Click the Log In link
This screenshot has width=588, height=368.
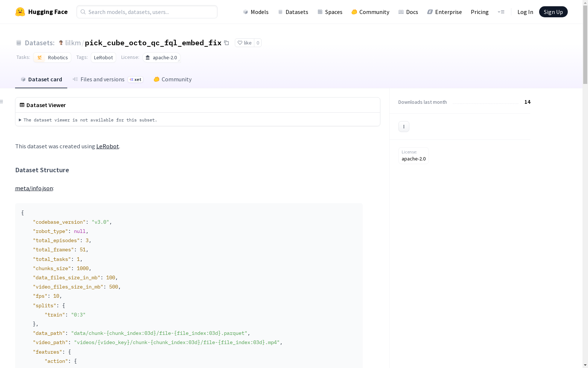point(525,12)
